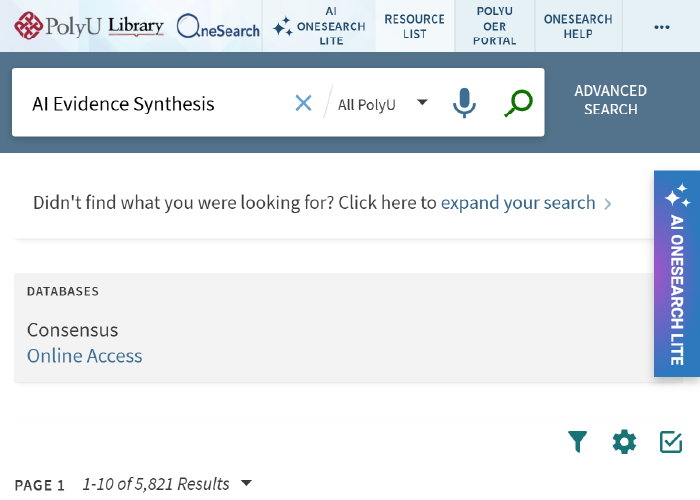Open AI OneSearch Lite in top menu
The image size is (700, 500).
pos(320,26)
